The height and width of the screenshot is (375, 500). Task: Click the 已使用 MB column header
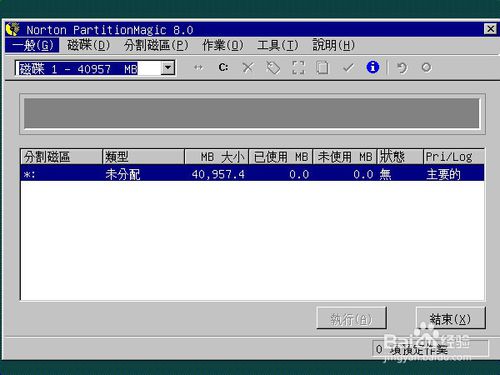coord(281,157)
